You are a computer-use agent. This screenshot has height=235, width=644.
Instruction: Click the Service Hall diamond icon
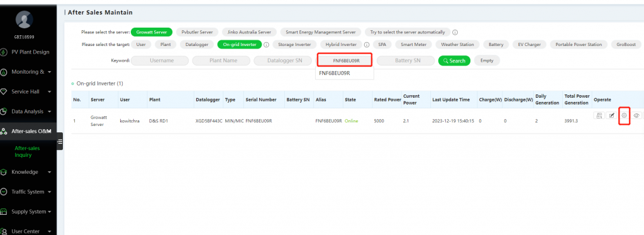pyautogui.click(x=4, y=92)
